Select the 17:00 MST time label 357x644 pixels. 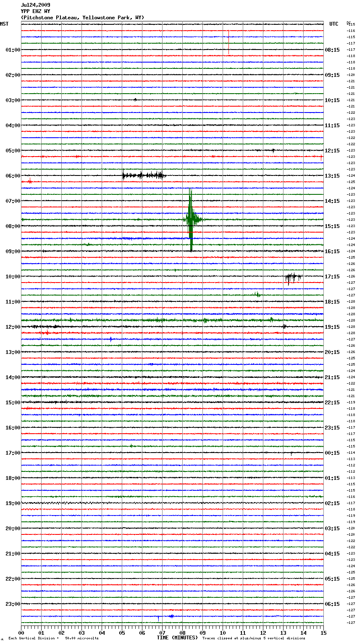[13, 453]
